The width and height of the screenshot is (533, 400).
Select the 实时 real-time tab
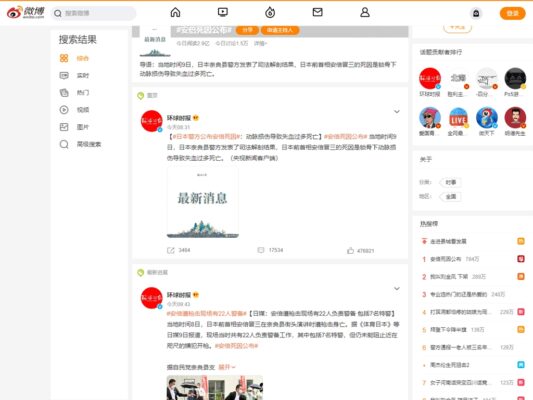[x=74, y=75]
